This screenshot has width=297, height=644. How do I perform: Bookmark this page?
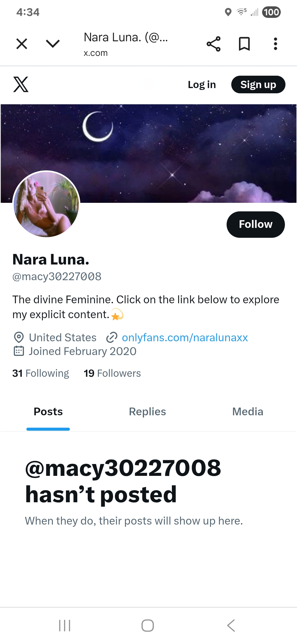(x=244, y=44)
